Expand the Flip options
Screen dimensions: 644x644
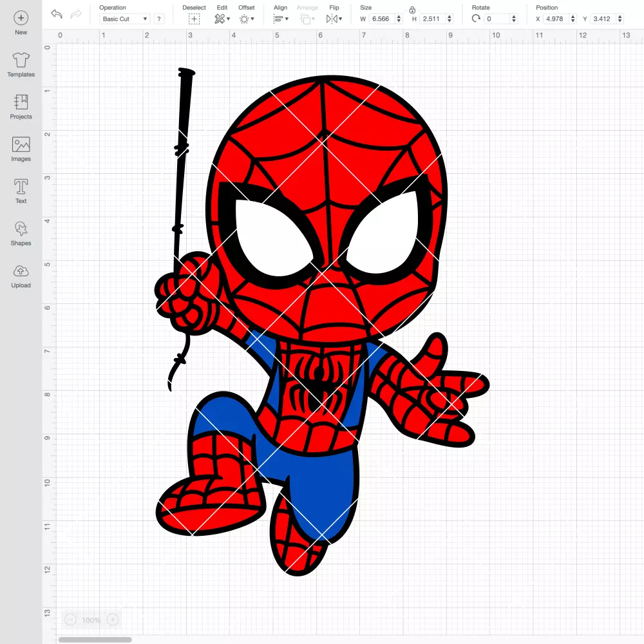334,19
